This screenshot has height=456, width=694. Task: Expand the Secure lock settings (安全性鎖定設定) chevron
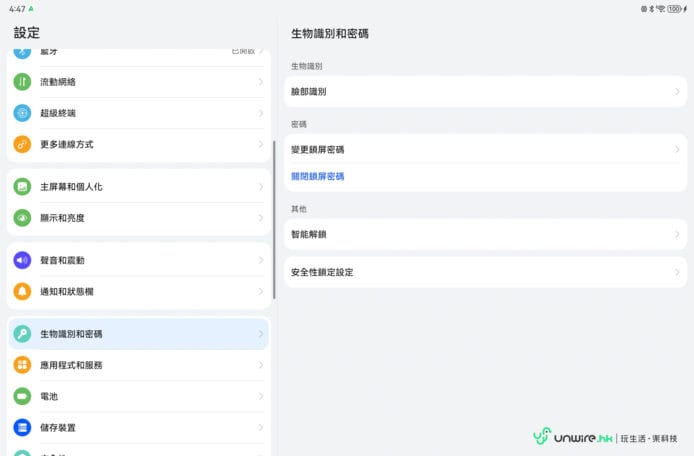(x=676, y=272)
